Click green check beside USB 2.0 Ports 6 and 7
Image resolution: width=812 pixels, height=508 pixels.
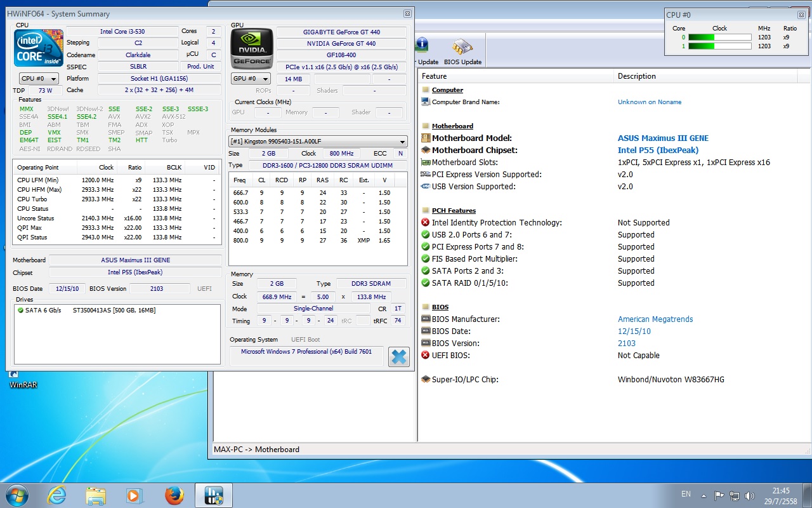coord(425,235)
